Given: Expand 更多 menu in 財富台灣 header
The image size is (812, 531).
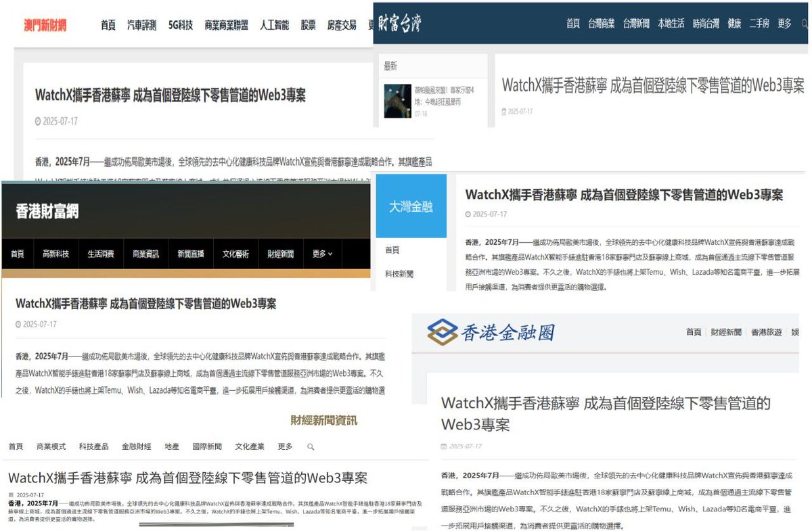Looking at the screenshot, I should point(784,23).
